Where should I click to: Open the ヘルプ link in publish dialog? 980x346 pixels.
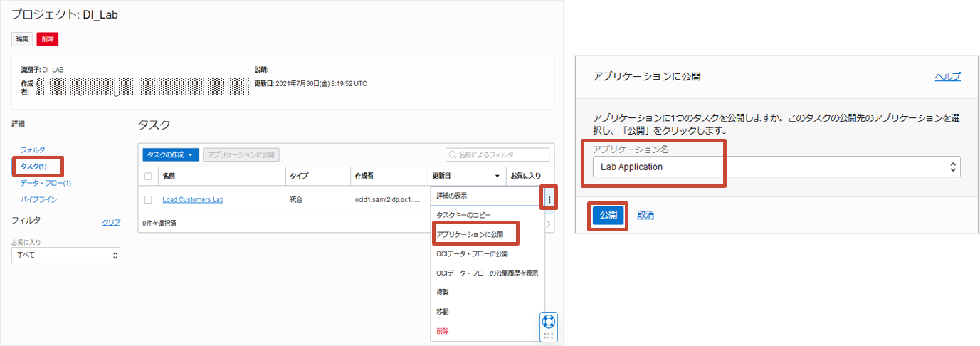[948, 76]
